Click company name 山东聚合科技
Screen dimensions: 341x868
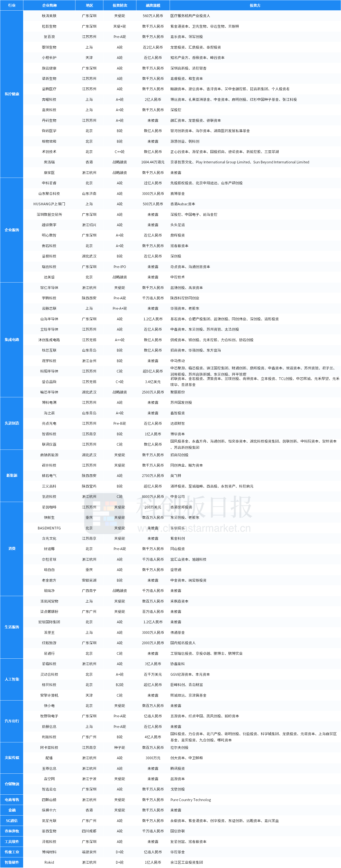(49, 194)
